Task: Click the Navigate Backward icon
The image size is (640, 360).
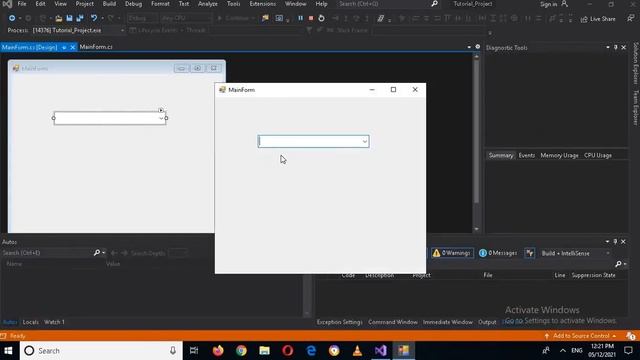Action: [x=12, y=18]
